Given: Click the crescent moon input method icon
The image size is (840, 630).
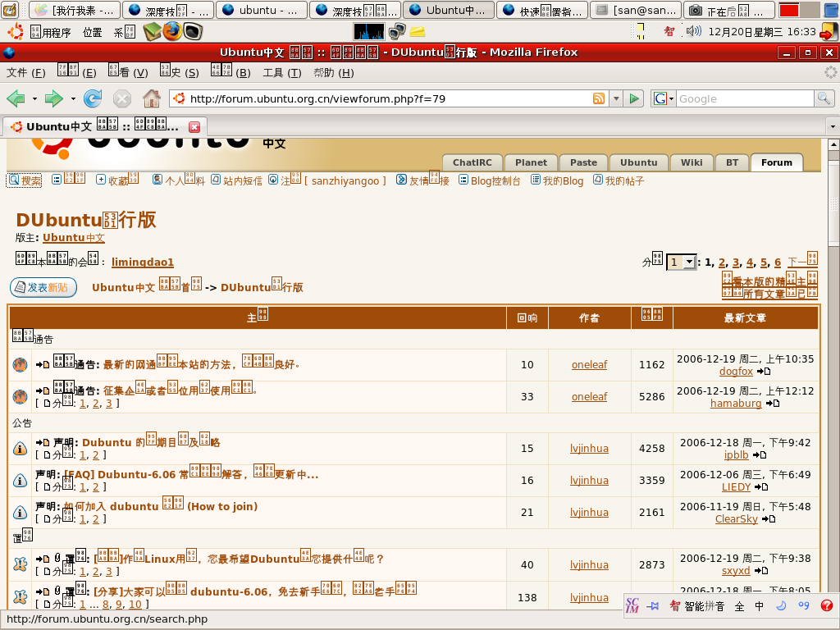Looking at the screenshot, I should (781, 606).
